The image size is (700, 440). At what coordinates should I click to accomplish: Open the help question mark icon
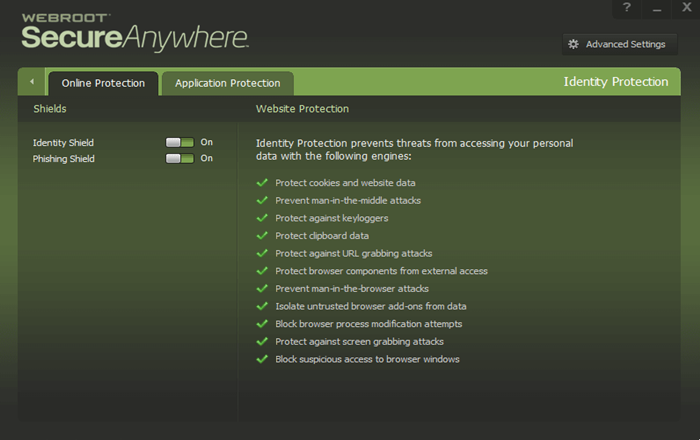[x=627, y=8]
